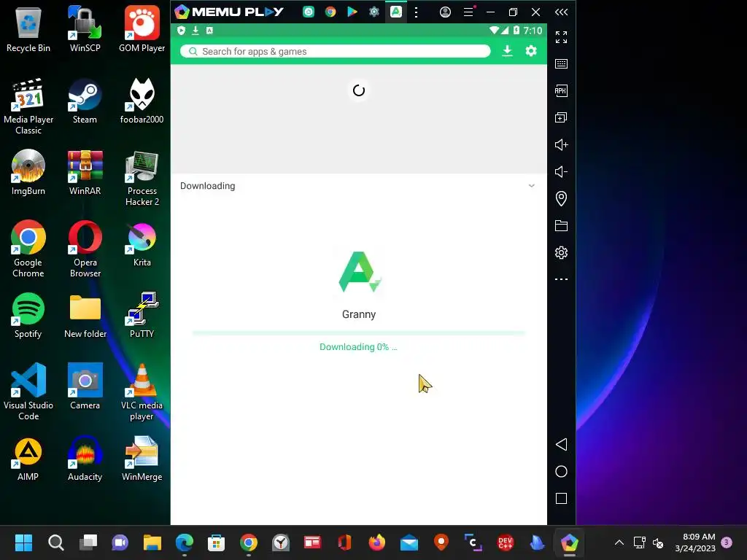This screenshot has width=747, height=560.
Task: Collapse the Downloading section chevron
Action: coord(532,186)
